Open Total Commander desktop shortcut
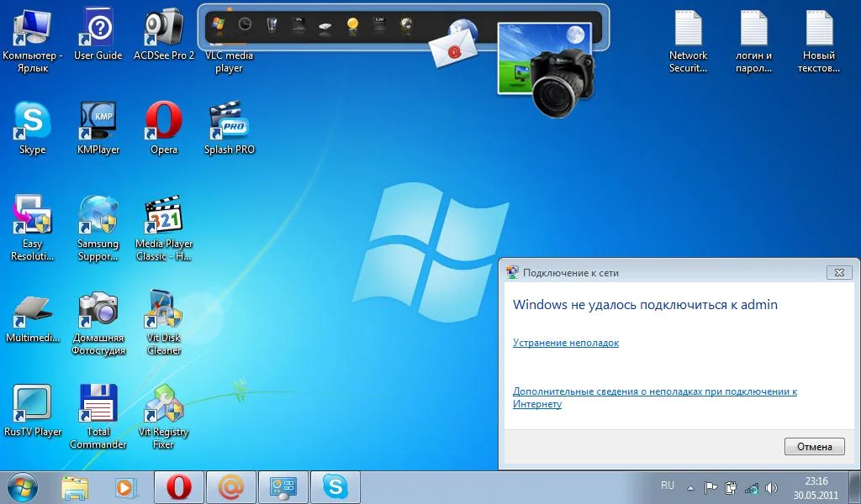 point(98,417)
